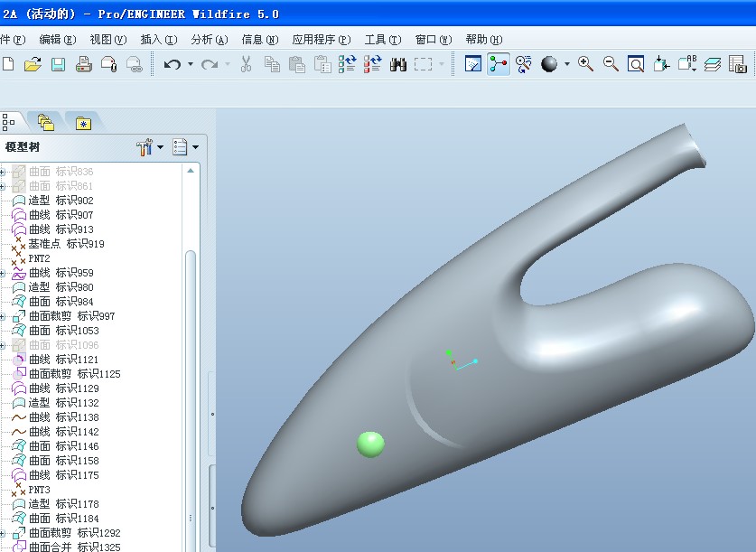Viewport: 756px width, 552px height.
Task: Select the PNT3 datum point
Action: 31,490
